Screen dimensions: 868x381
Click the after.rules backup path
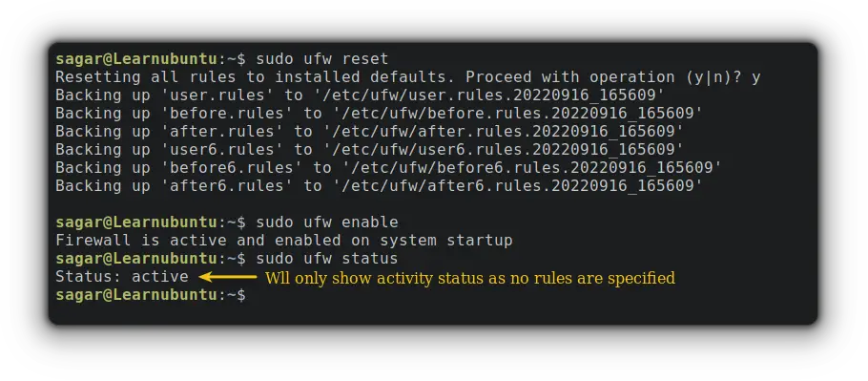[x=504, y=132]
